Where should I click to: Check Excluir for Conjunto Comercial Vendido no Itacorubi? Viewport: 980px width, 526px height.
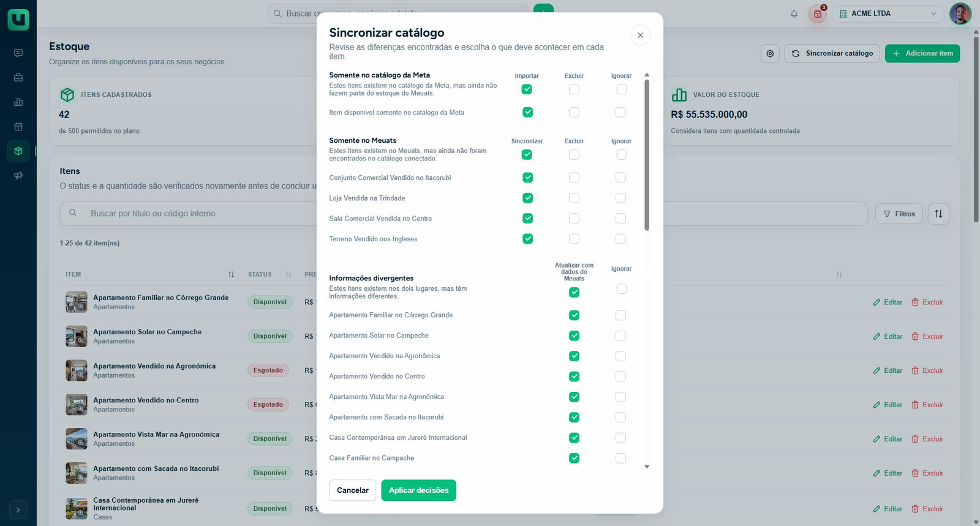click(574, 178)
